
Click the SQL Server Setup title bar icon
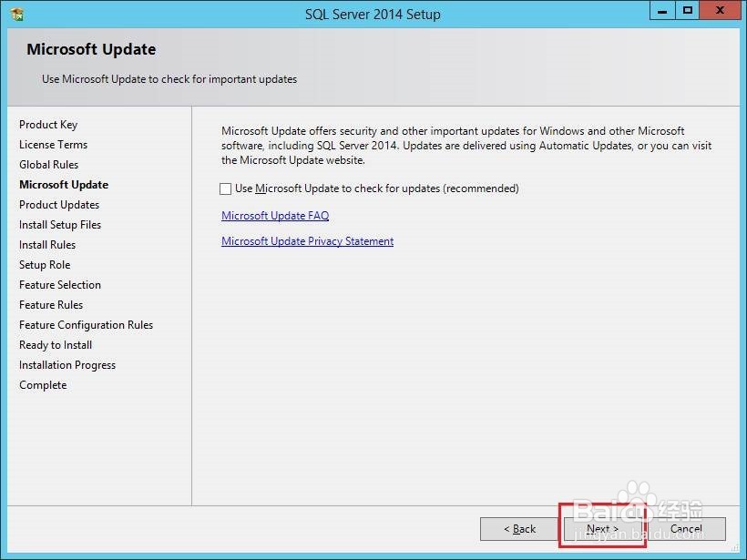click(17, 15)
